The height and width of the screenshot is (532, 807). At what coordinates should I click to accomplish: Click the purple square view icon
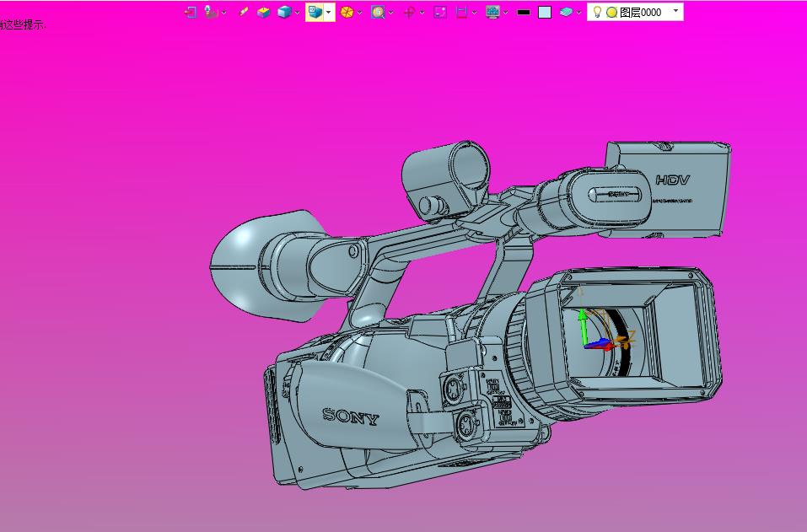(440, 12)
